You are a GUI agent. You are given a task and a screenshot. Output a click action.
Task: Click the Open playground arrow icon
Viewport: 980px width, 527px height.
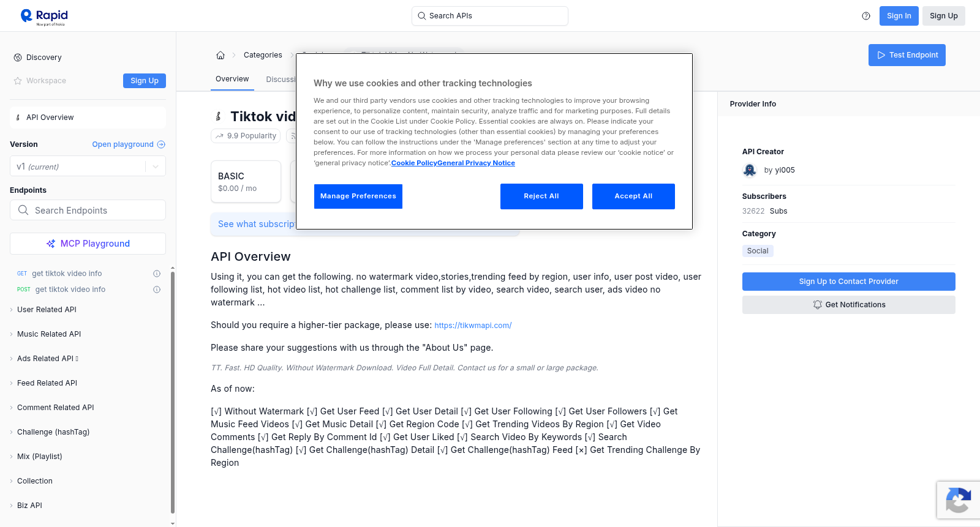click(161, 144)
